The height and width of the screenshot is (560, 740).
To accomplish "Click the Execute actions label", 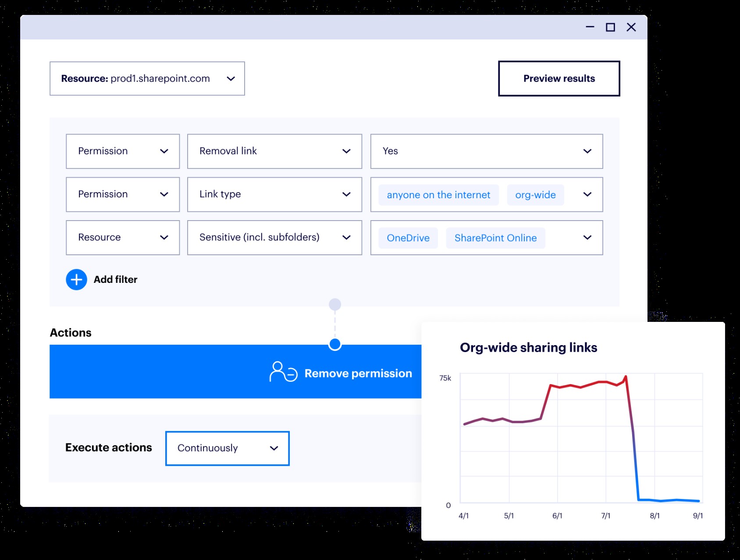I will click(x=109, y=447).
